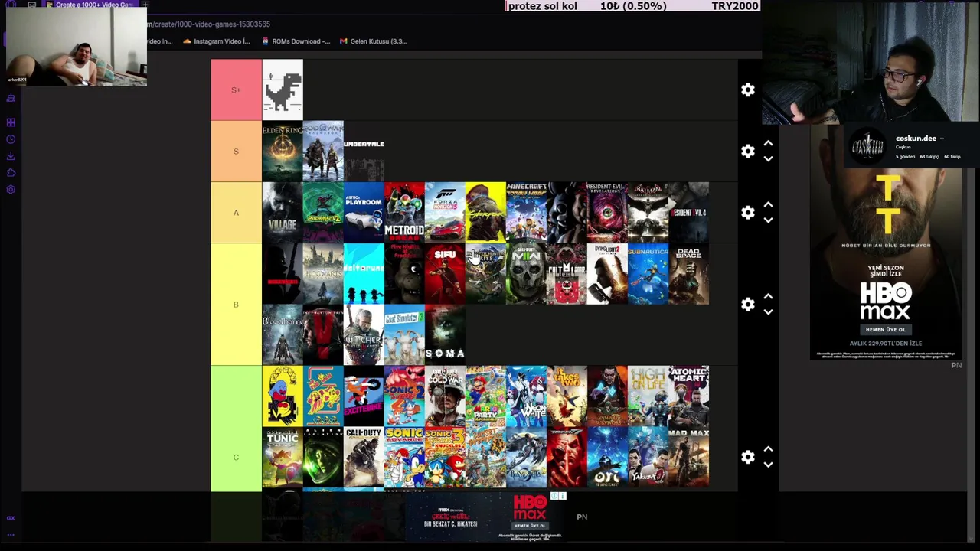Select the Bloodborne tile
The width and height of the screenshot is (980, 551).
(x=283, y=335)
